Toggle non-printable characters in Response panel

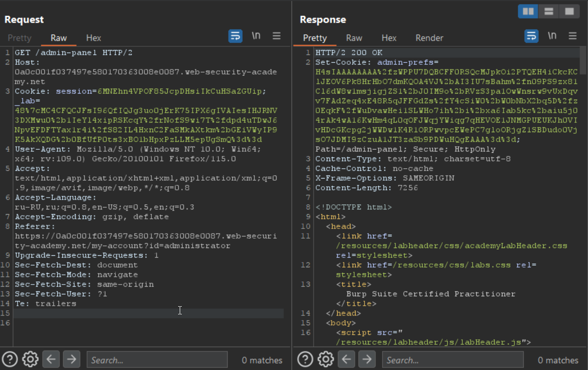(552, 36)
